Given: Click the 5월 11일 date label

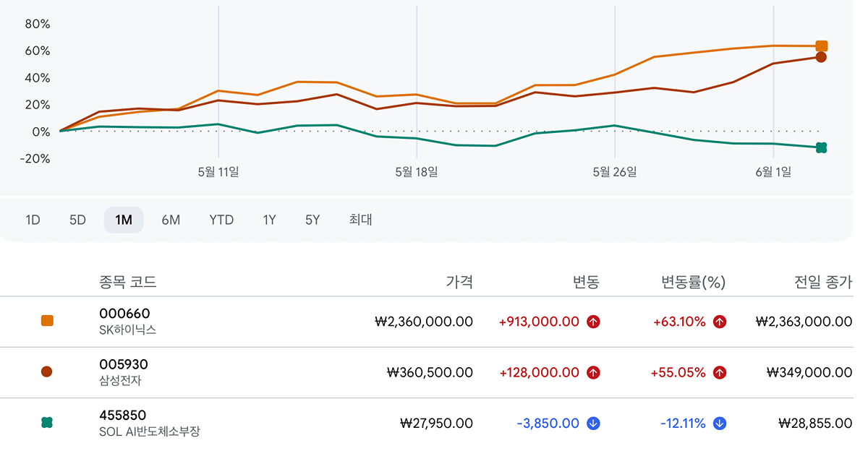Looking at the screenshot, I should pyautogui.click(x=218, y=172).
